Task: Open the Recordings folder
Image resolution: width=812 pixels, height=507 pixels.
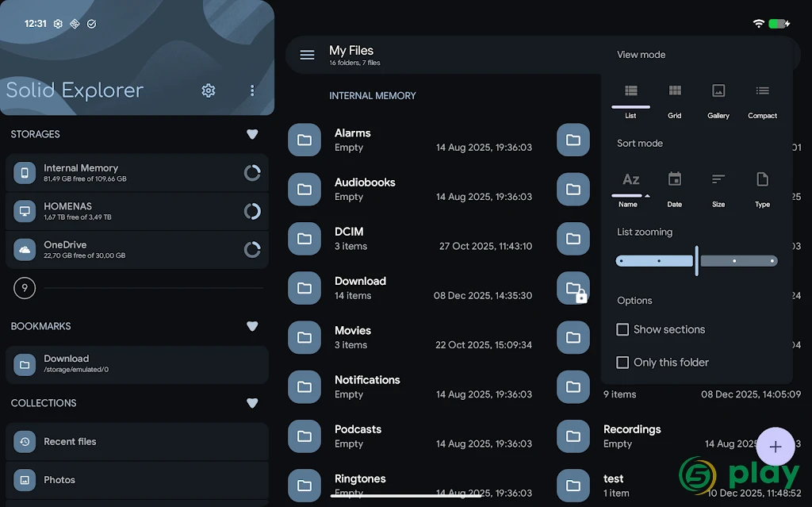Action: point(679,436)
